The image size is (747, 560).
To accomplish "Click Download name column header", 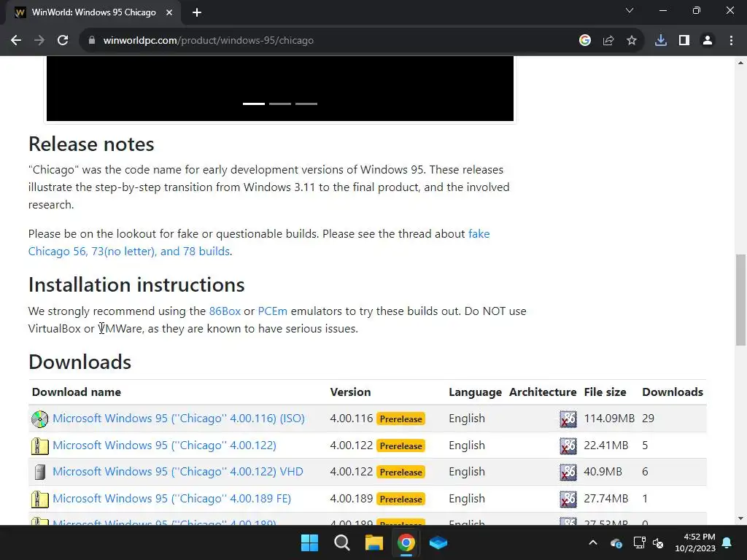I will (76, 392).
